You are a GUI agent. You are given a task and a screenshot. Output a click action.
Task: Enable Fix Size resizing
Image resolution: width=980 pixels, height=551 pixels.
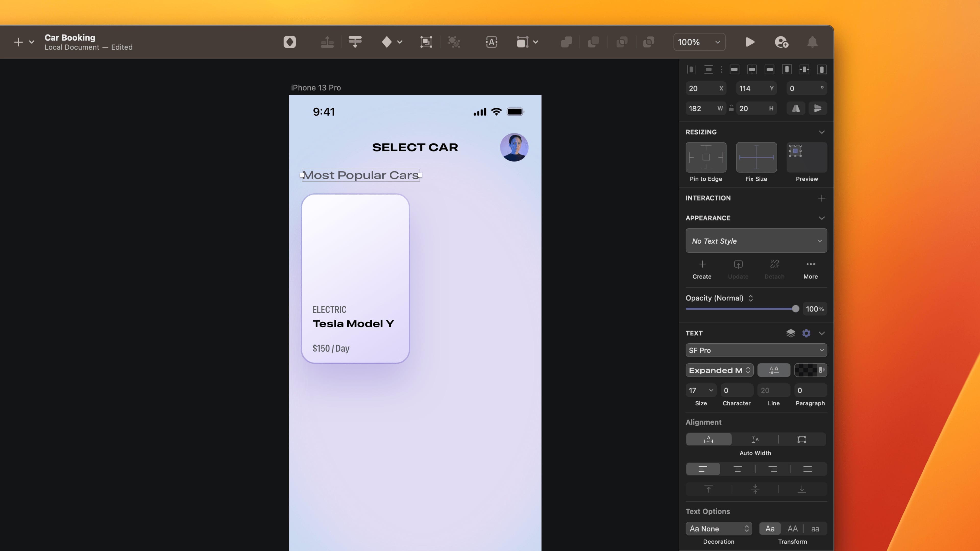coord(756,157)
